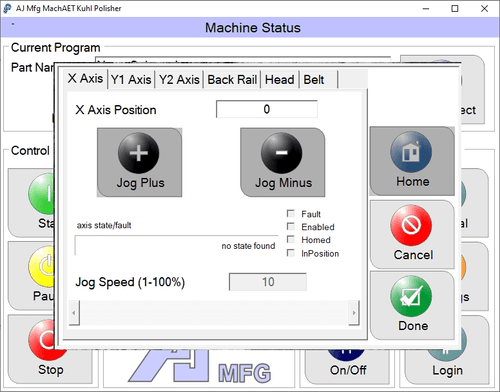Confirm with the green Done button

[x=412, y=305]
